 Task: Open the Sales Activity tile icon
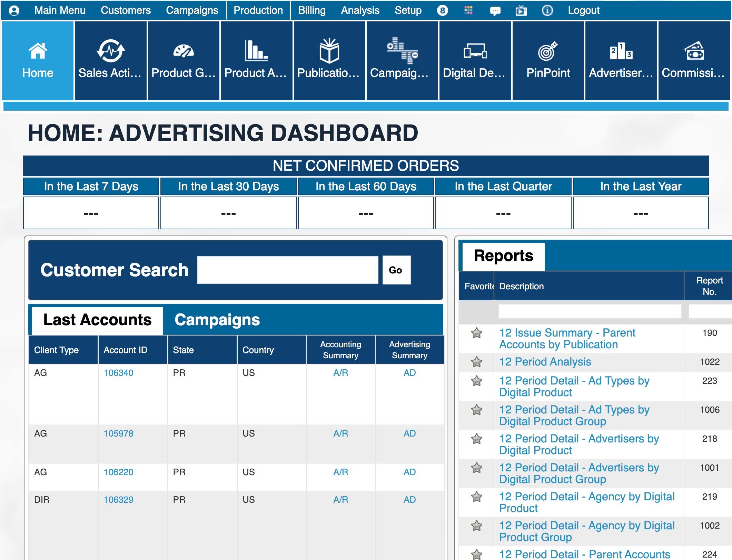point(110,51)
